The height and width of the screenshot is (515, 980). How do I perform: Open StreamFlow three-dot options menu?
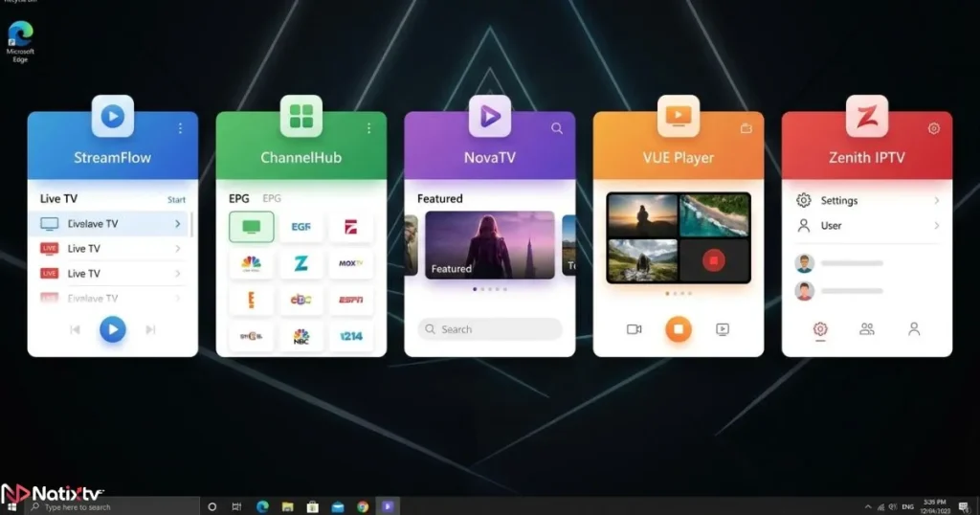tap(180, 128)
